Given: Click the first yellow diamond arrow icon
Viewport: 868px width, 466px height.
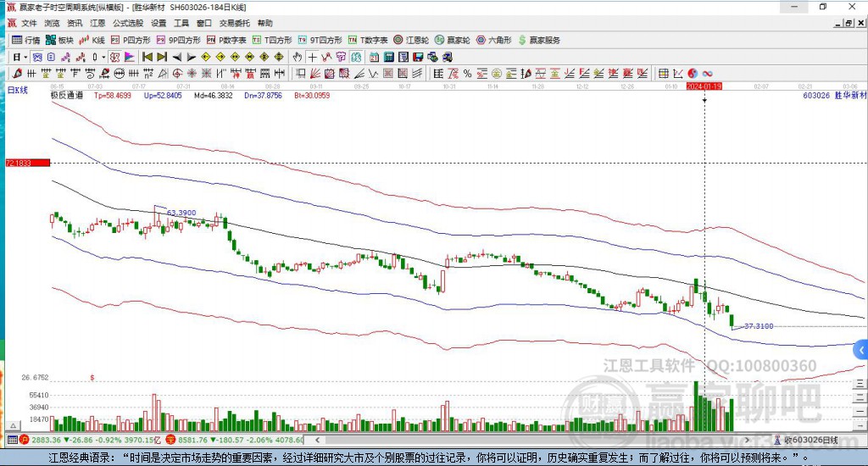Looking at the screenshot, I should coord(205,57).
